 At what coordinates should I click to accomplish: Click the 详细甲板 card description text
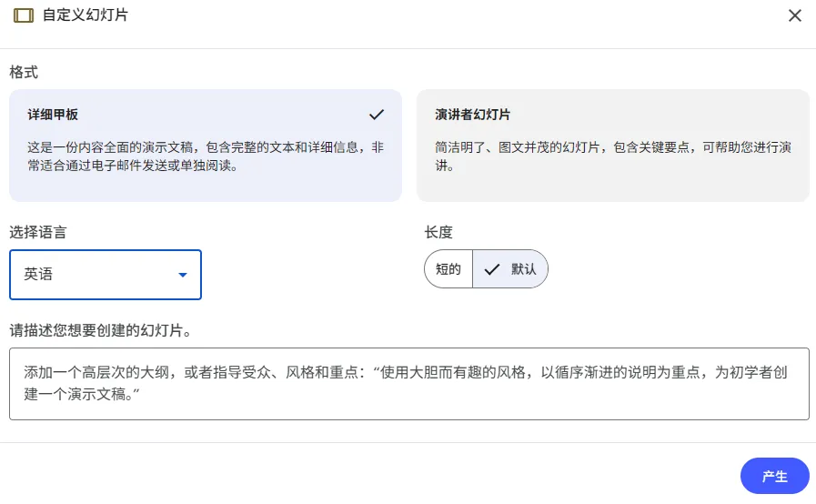click(205, 156)
